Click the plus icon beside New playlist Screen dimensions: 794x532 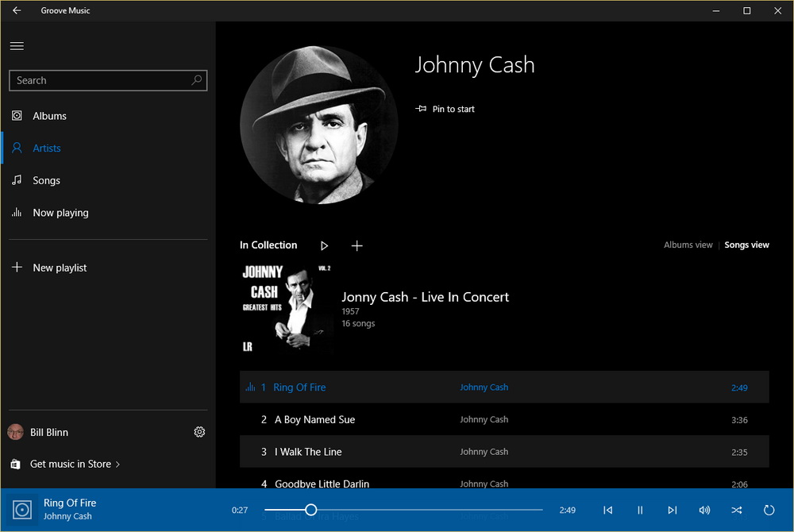pos(17,268)
